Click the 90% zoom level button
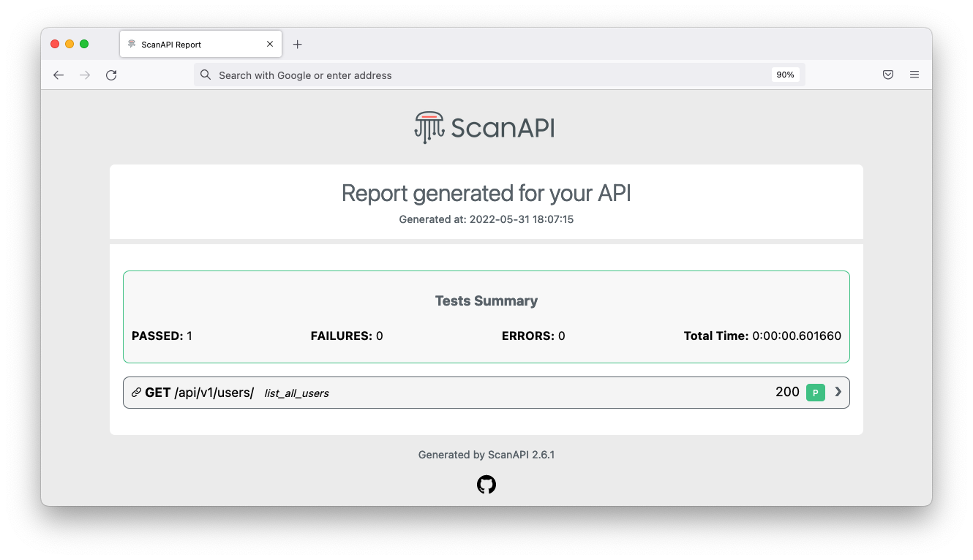Screen dimensions: 973x560 tap(785, 74)
